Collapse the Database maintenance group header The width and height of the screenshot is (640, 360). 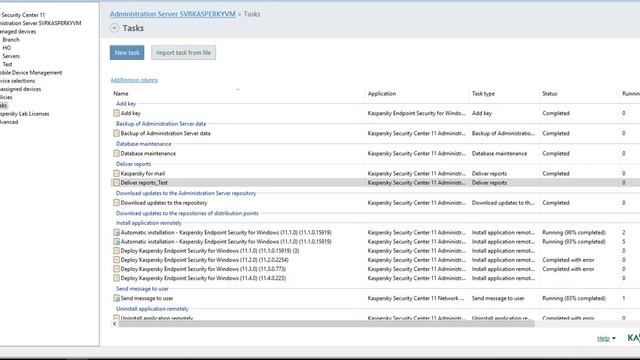click(x=143, y=144)
